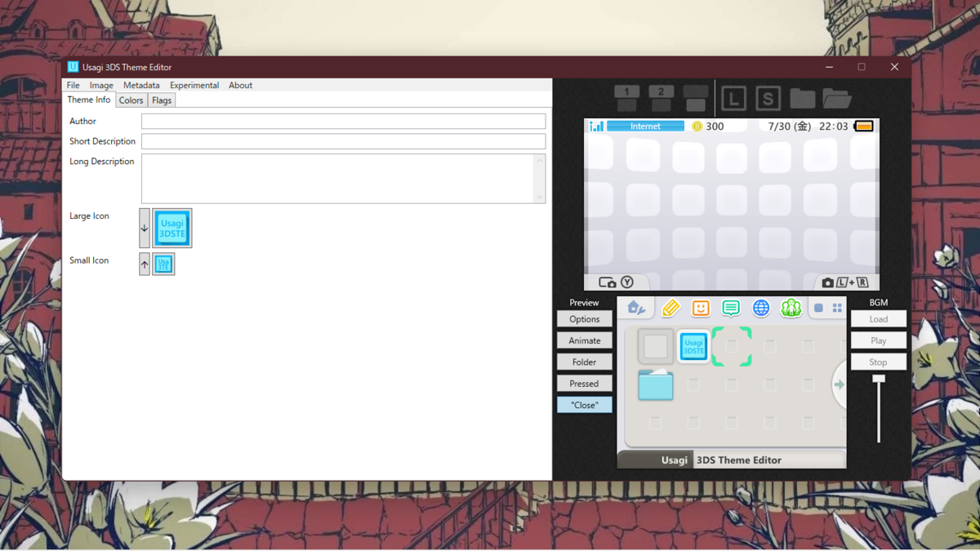The width and height of the screenshot is (980, 551).
Task: Click the battery indicator icon
Action: pyautogui.click(x=863, y=127)
